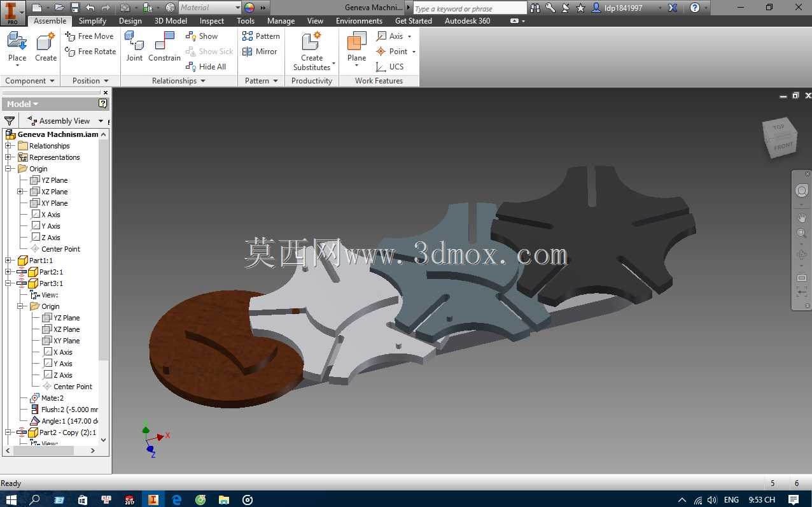This screenshot has height=507, width=812.
Task: Click the Windows Start button
Action: pyautogui.click(x=11, y=500)
